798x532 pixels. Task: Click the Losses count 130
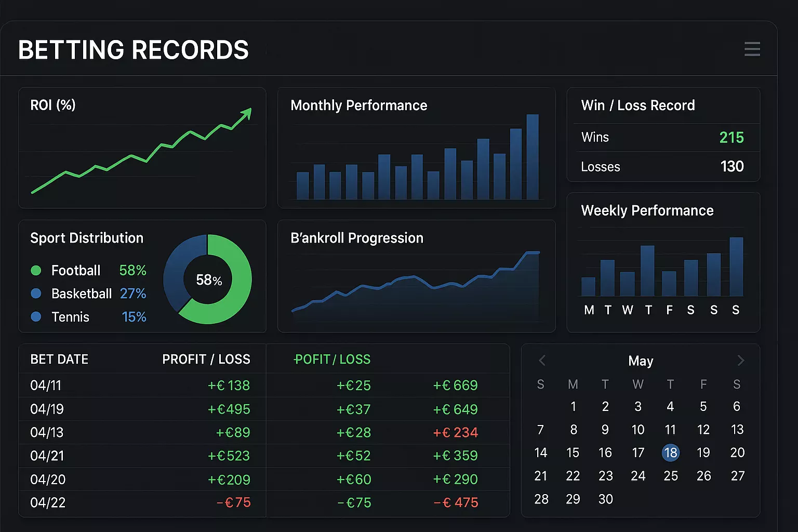(732, 166)
